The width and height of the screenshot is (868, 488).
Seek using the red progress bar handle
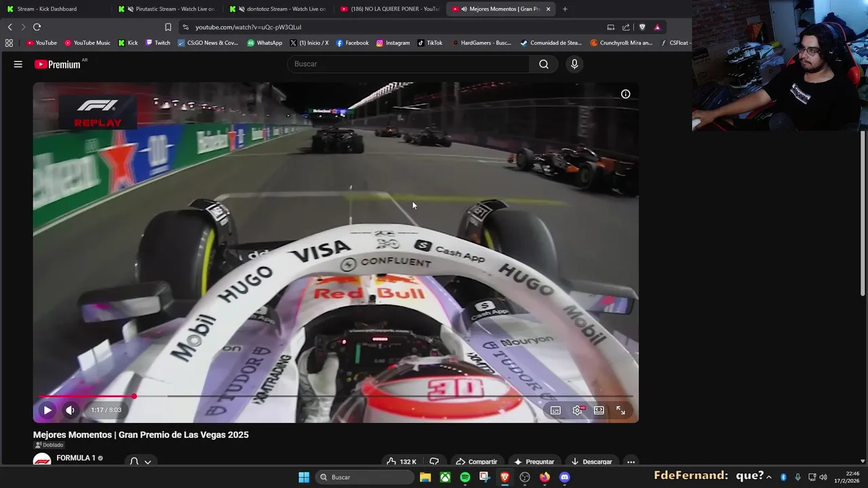point(134,396)
